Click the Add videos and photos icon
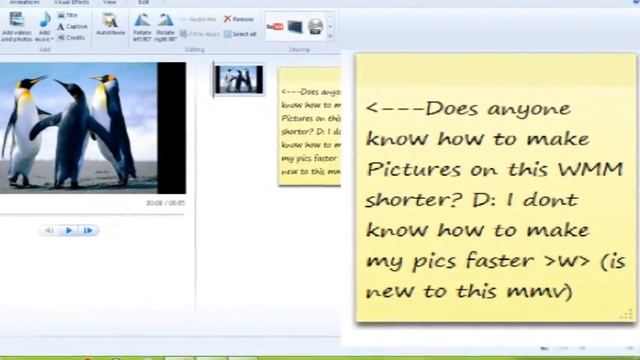Viewport: 640px width, 360px height. [17, 20]
